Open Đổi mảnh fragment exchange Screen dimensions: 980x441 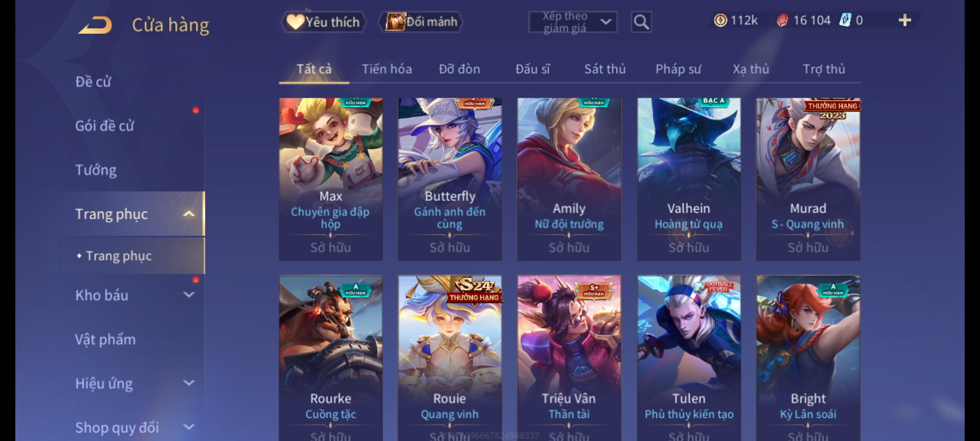tap(421, 22)
